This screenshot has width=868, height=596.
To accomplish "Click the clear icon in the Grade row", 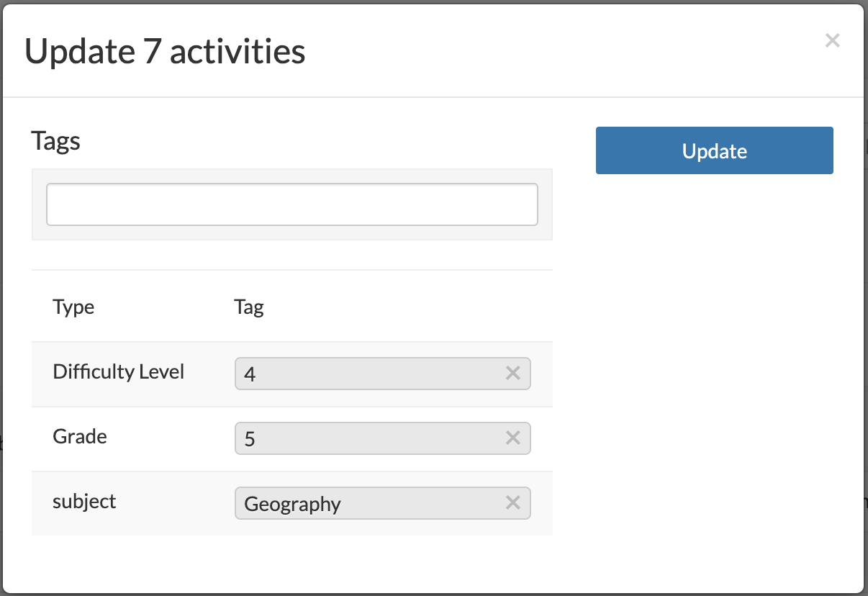I will point(512,438).
